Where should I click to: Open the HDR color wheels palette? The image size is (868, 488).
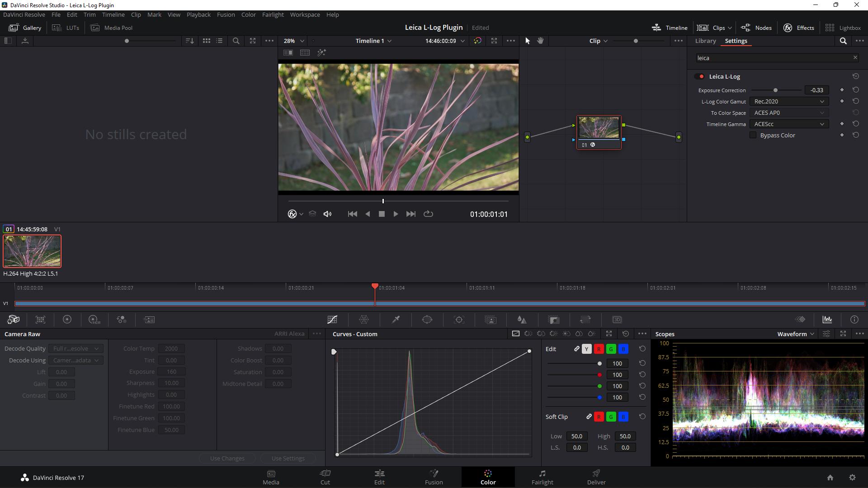[94, 319]
